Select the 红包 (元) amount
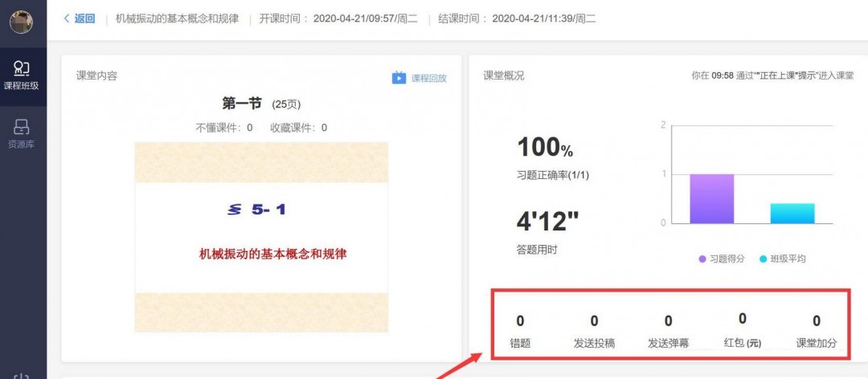 [x=743, y=318]
